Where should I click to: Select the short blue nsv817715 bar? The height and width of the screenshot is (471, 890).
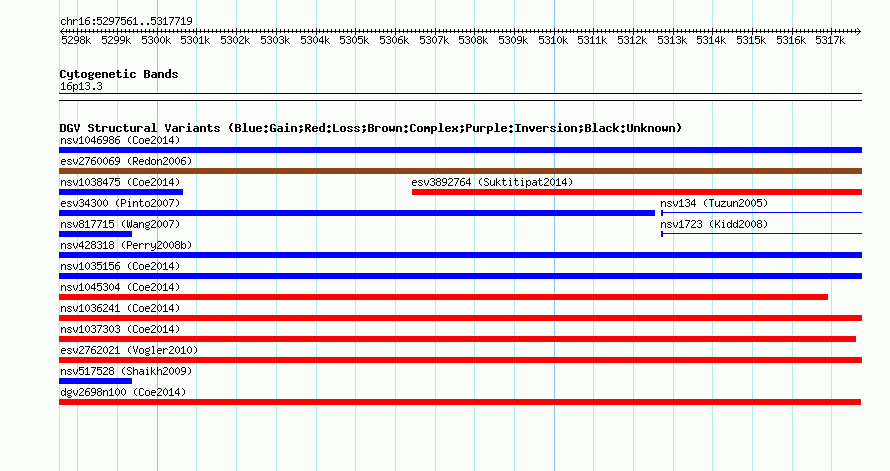tap(95, 234)
